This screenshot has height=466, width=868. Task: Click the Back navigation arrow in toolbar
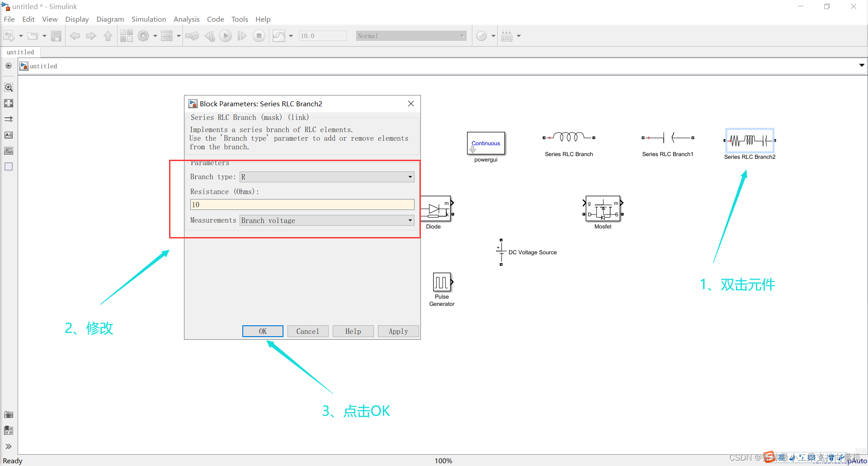(x=75, y=36)
